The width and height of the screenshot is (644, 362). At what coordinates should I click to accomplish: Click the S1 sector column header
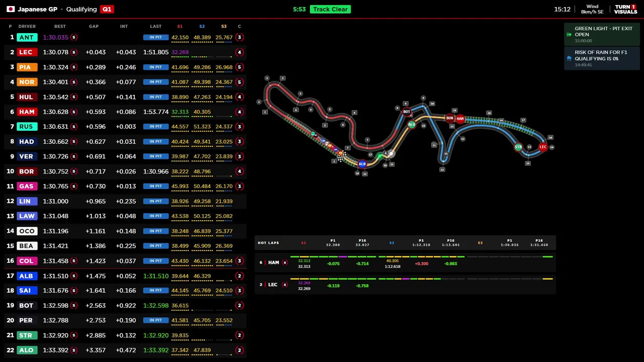pyautogui.click(x=180, y=26)
